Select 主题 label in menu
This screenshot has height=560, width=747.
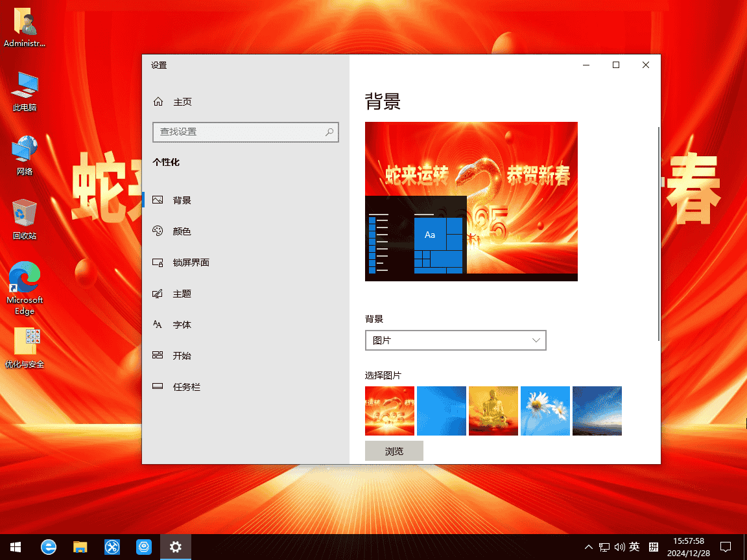(x=182, y=294)
